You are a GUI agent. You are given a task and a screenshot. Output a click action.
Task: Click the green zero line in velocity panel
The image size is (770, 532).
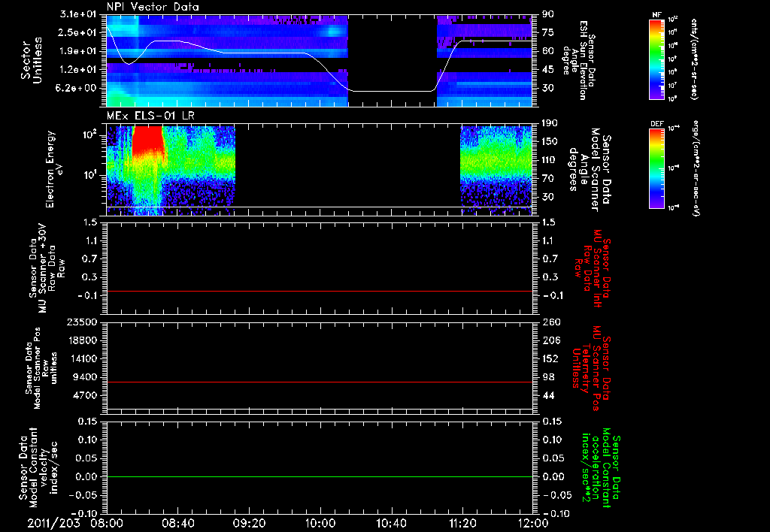(x=320, y=476)
